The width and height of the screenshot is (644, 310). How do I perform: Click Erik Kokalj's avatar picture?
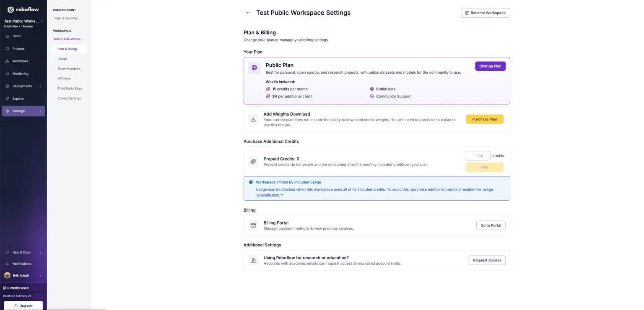(7, 275)
